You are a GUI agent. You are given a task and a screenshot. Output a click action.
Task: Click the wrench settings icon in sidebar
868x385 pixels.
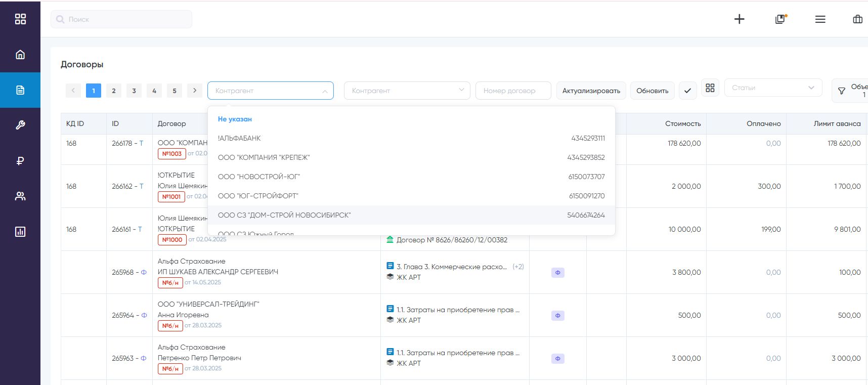20,125
